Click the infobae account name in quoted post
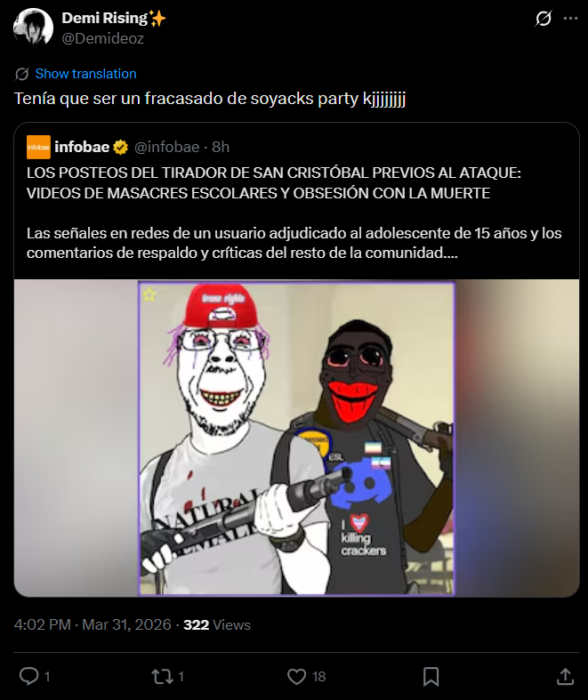588x700 pixels. [x=82, y=147]
